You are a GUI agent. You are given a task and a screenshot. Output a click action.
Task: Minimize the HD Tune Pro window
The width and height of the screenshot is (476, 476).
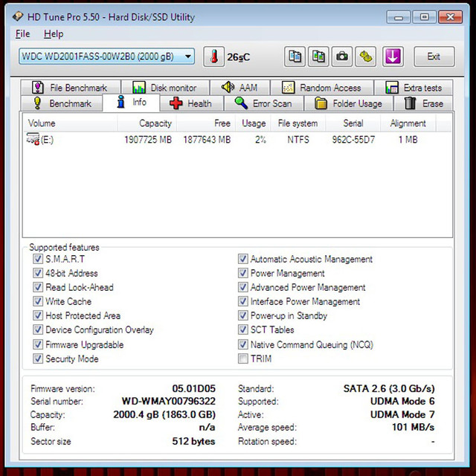tap(399, 17)
